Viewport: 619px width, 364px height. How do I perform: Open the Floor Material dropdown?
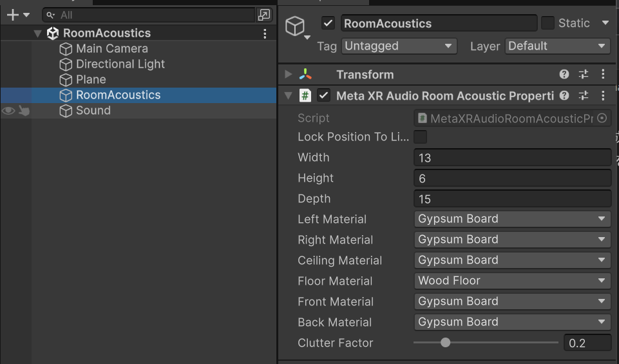(512, 281)
